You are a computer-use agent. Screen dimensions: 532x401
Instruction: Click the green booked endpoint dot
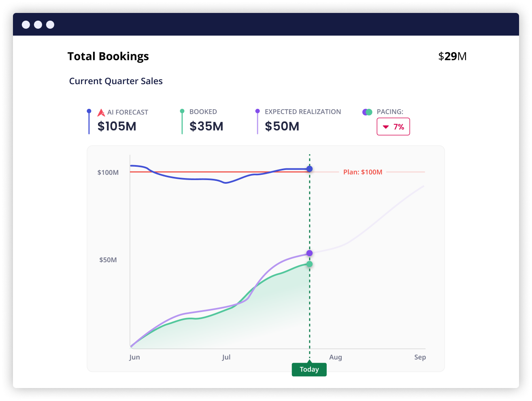point(309,264)
